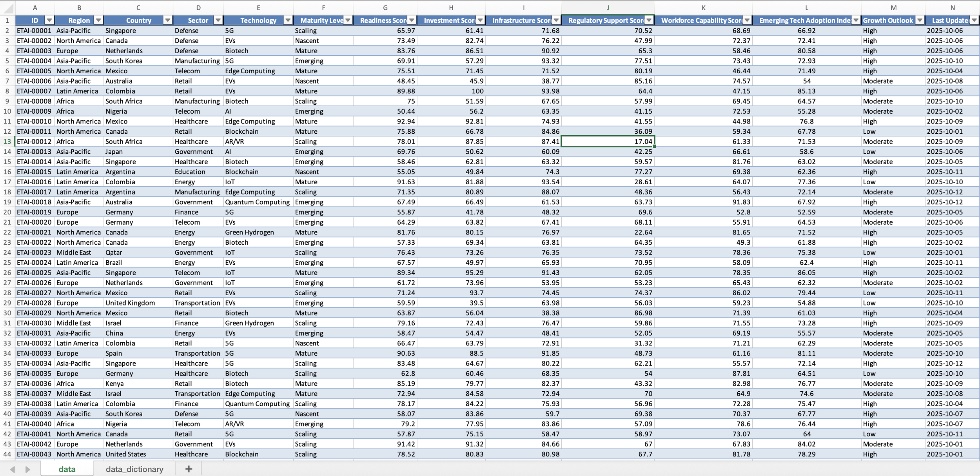Screen dimensions: 980x476
Task: Open the Readiness Score filter dropdown
Action: [411, 20]
